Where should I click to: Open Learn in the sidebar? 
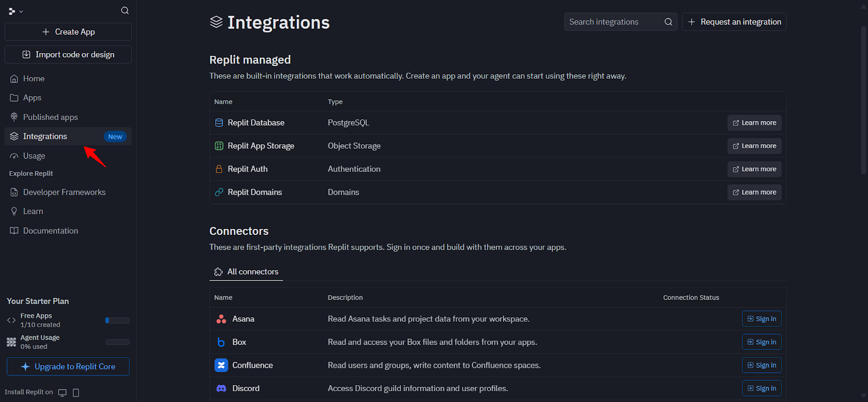click(68, 212)
